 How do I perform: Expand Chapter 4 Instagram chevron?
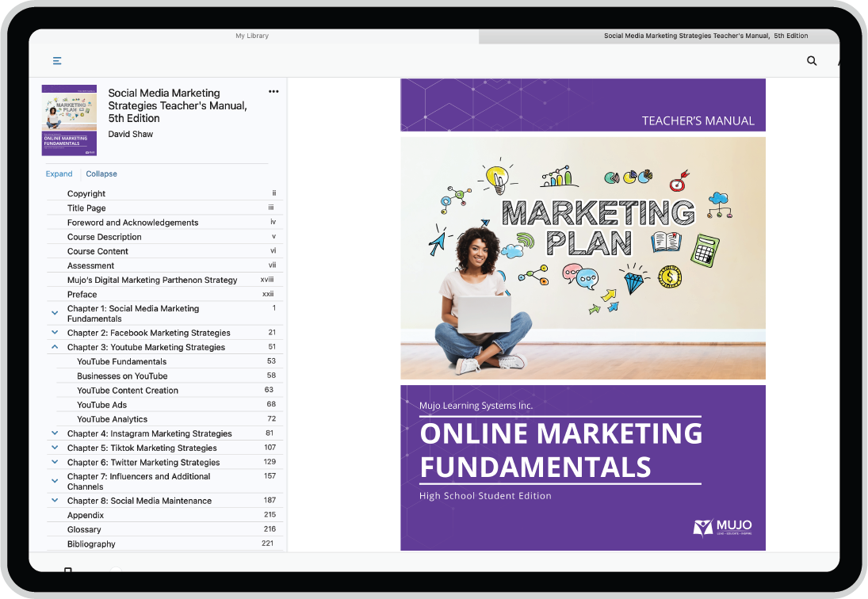click(55, 433)
